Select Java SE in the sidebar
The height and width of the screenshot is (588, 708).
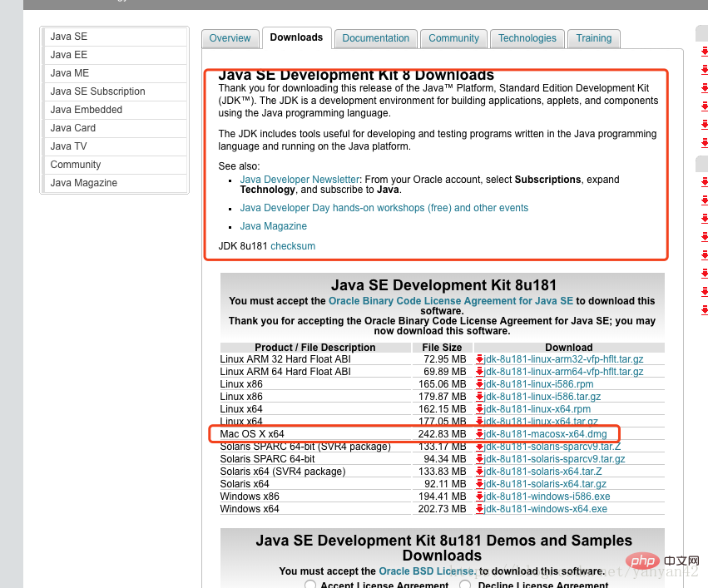pos(115,37)
